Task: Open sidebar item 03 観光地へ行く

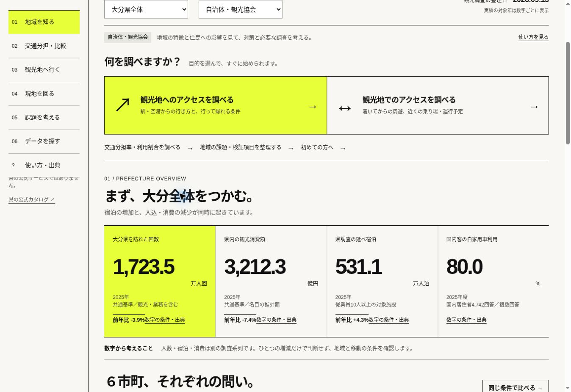Action: point(44,70)
